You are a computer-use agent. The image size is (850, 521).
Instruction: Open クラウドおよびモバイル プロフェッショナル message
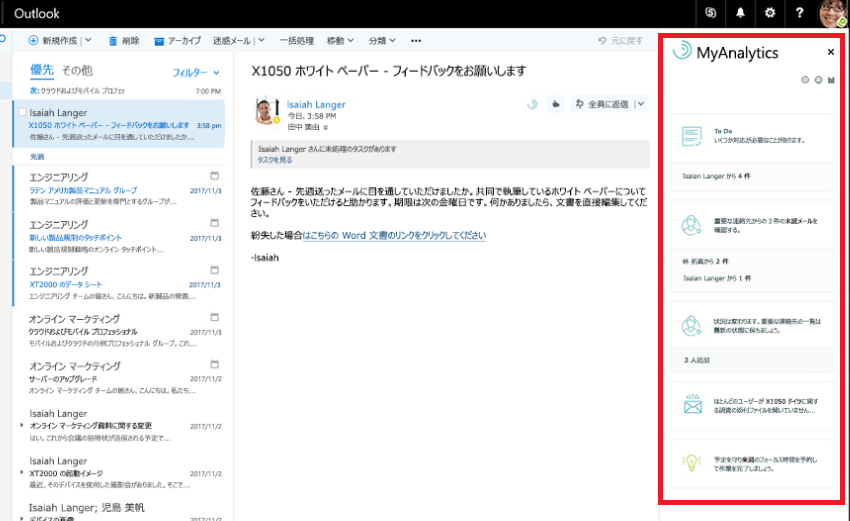pos(118,330)
